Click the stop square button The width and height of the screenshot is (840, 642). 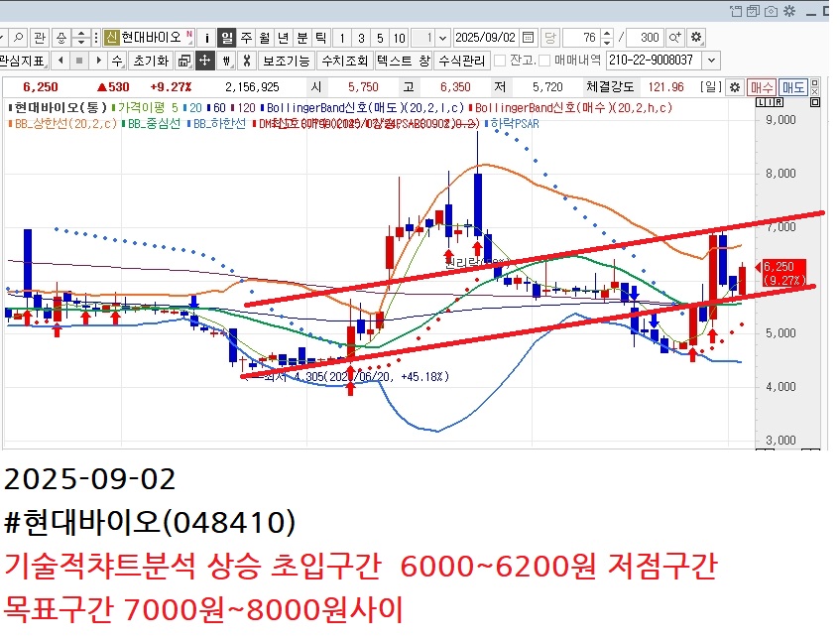pos(79,61)
